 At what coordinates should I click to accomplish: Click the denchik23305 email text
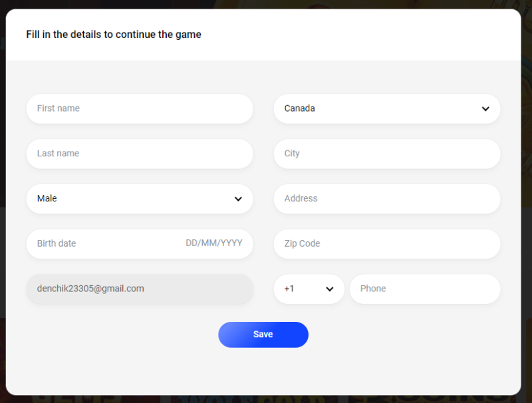click(x=90, y=289)
